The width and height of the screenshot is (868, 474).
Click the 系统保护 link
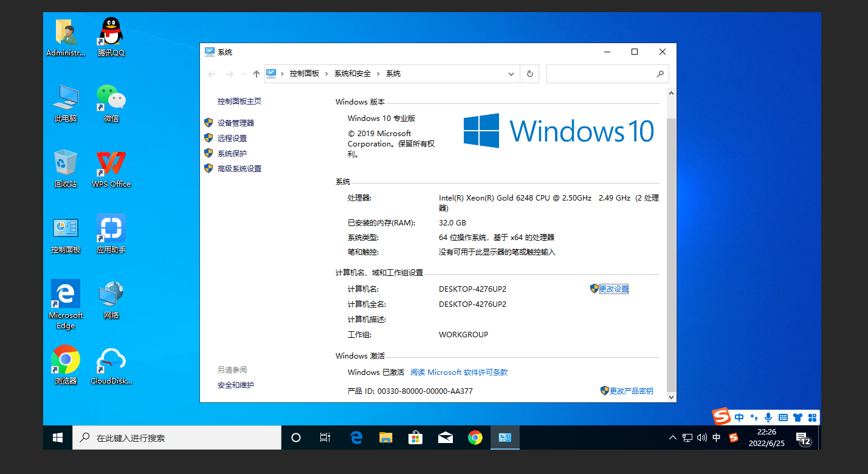232,153
